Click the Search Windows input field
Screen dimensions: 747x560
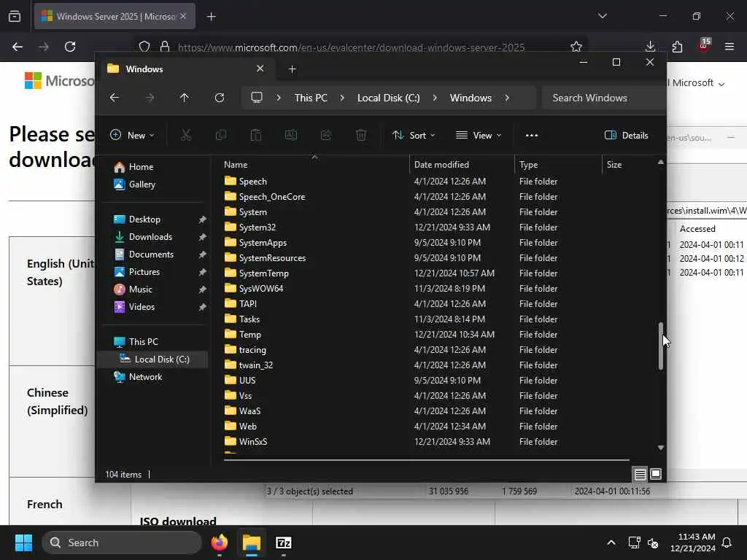tap(603, 98)
